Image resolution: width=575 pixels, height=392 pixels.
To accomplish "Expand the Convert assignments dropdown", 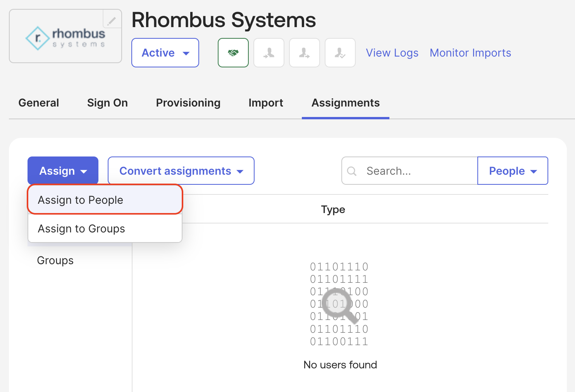I will [x=181, y=170].
